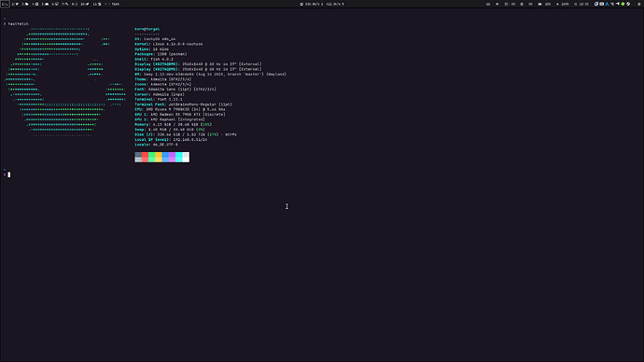This screenshot has width=644, height=362.
Task: Click the Swap line in fastfetch output
Action: 170,130
